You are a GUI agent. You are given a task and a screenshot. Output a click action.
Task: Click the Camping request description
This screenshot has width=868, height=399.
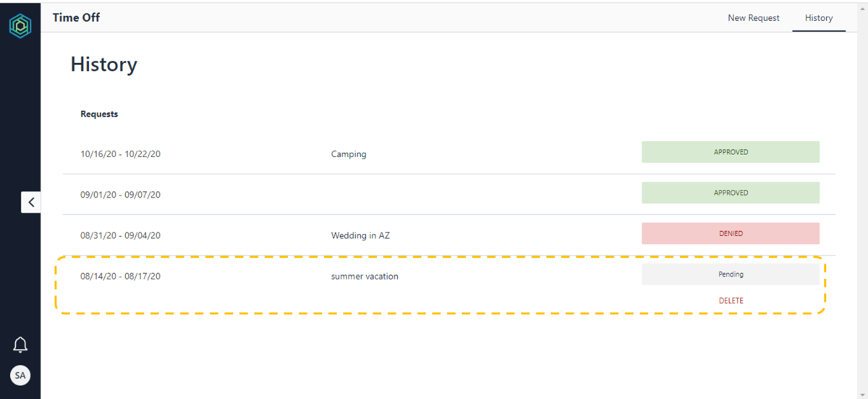349,154
